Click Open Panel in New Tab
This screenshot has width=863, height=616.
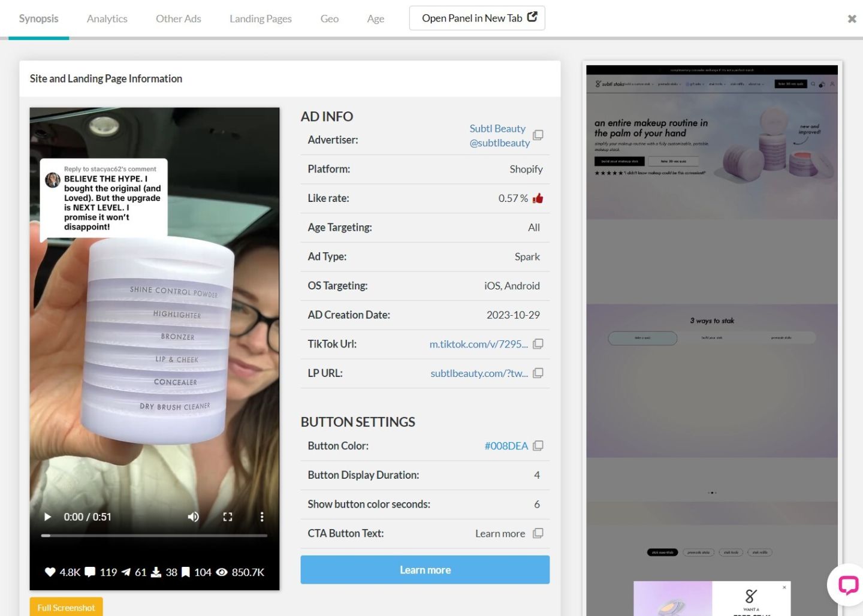pos(476,18)
